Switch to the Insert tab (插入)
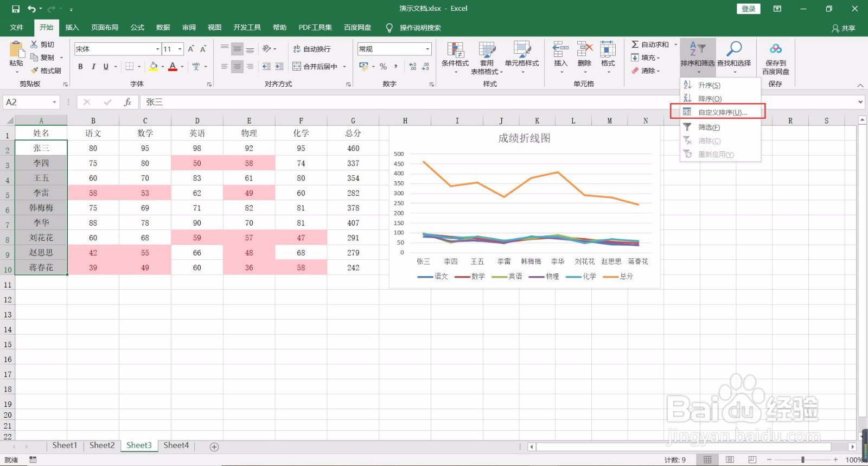 tap(72, 28)
